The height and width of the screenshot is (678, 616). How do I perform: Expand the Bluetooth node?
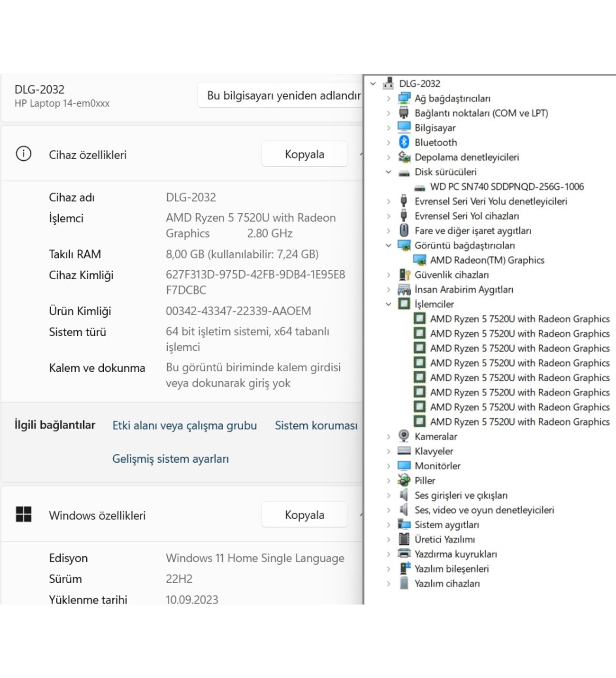point(389,143)
